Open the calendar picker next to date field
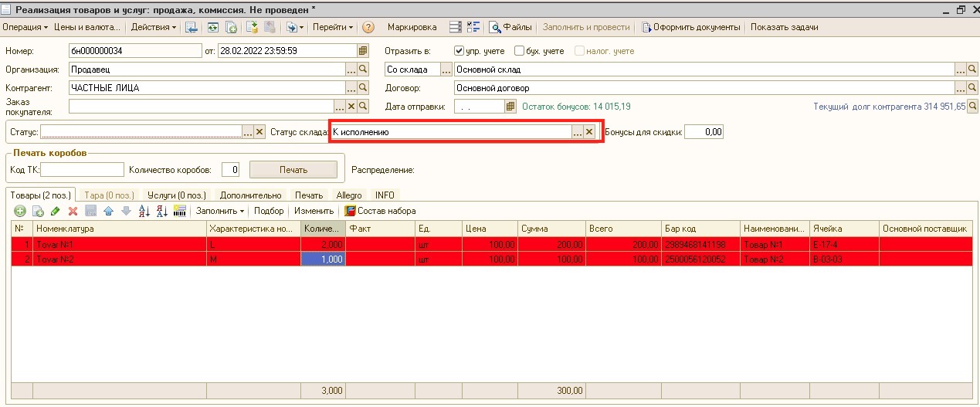The image size is (980, 407). [363, 50]
